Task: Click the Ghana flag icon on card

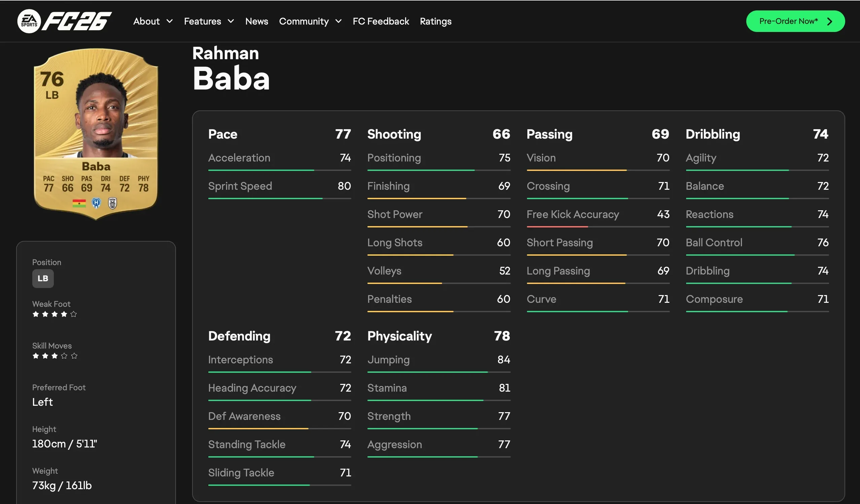Action: point(79,203)
